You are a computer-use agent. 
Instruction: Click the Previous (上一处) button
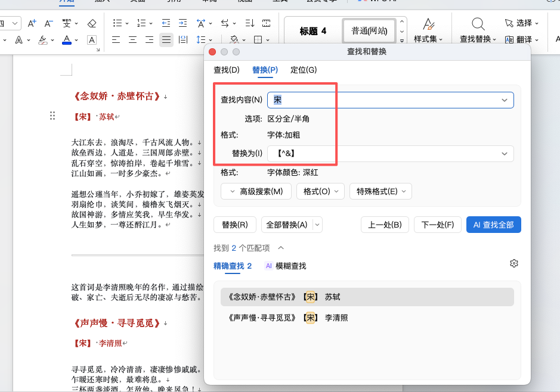(x=385, y=225)
